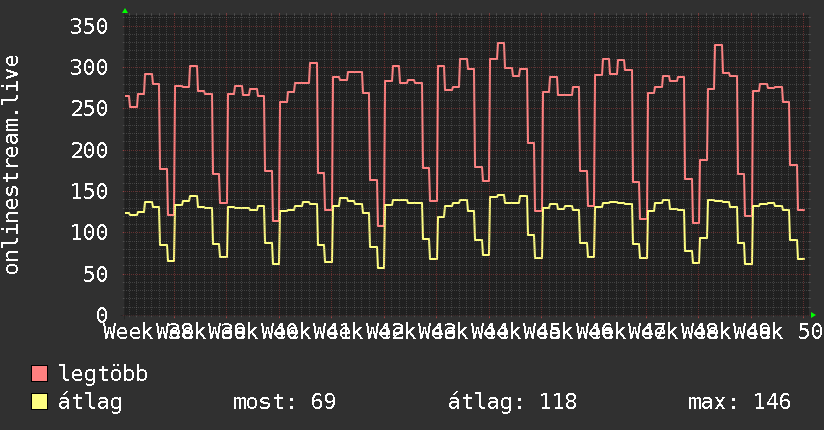
Task: Click the 300 y-axis label
Action: 89,67
